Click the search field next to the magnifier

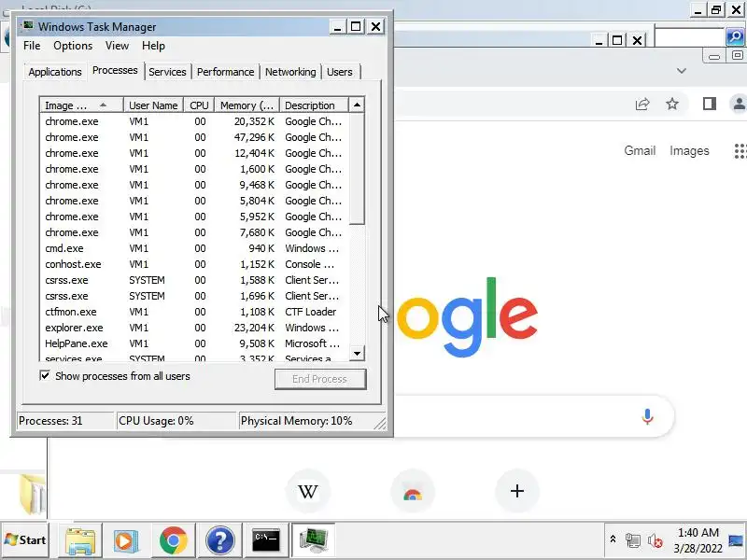click(x=689, y=37)
